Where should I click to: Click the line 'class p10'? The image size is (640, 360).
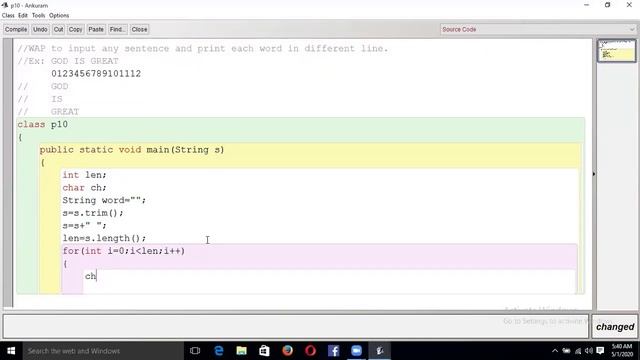point(42,124)
